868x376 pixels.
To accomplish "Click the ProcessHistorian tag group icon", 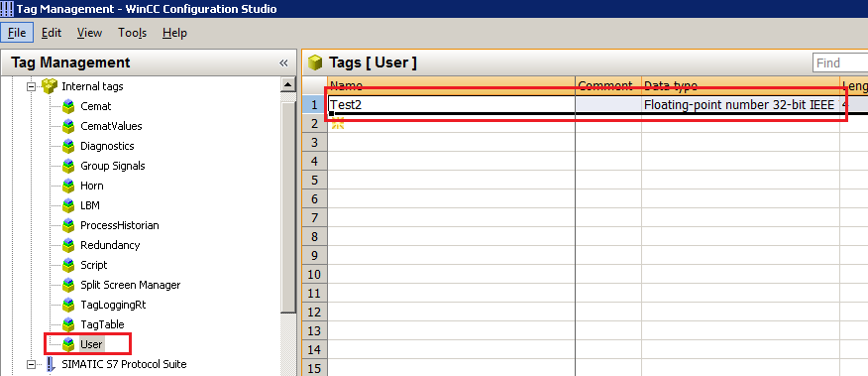I will point(68,226).
